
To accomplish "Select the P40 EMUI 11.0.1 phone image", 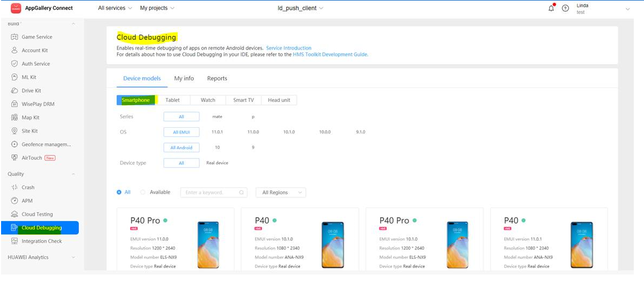I will 582,245.
